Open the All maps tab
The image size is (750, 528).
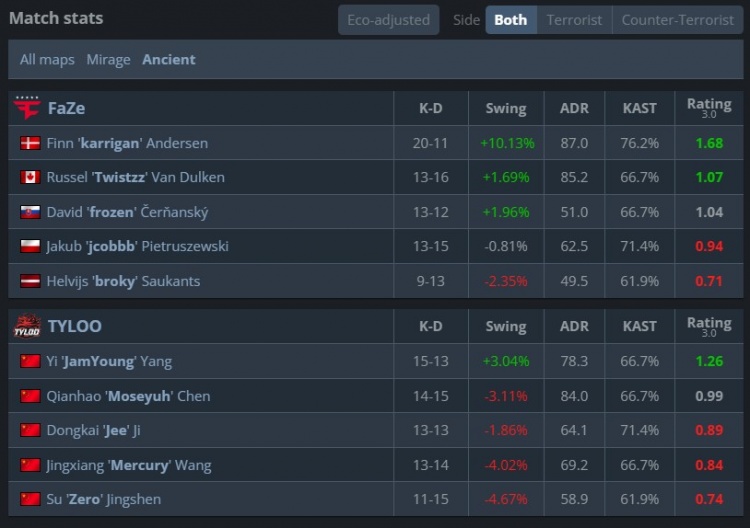pos(47,59)
